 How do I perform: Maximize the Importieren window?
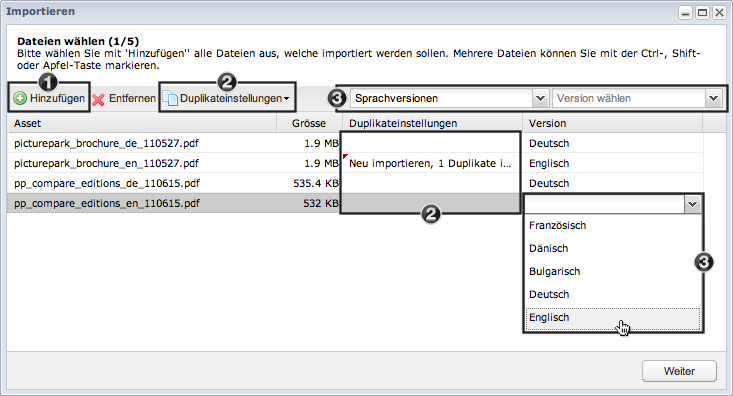click(x=702, y=13)
